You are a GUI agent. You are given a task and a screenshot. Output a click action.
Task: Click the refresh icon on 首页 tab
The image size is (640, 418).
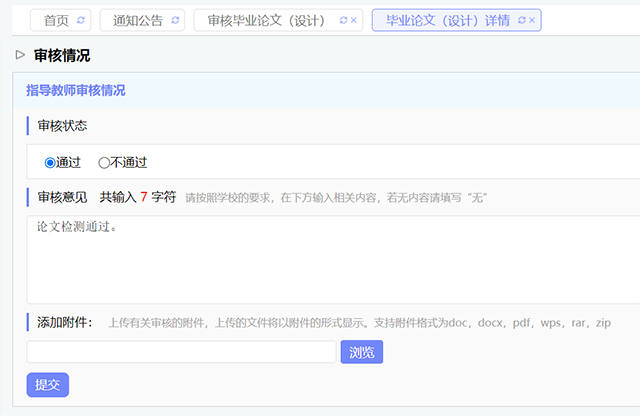tap(81, 20)
